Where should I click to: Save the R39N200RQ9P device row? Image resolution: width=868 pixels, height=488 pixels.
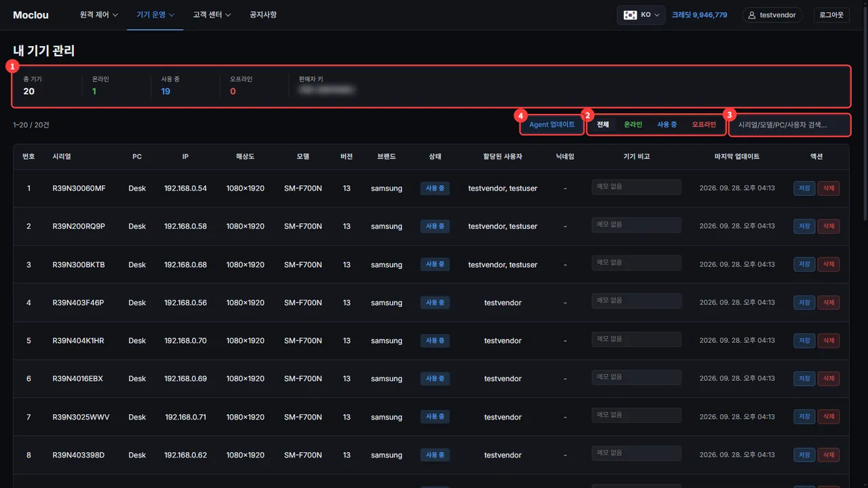pyautogui.click(x=804, y=226)
